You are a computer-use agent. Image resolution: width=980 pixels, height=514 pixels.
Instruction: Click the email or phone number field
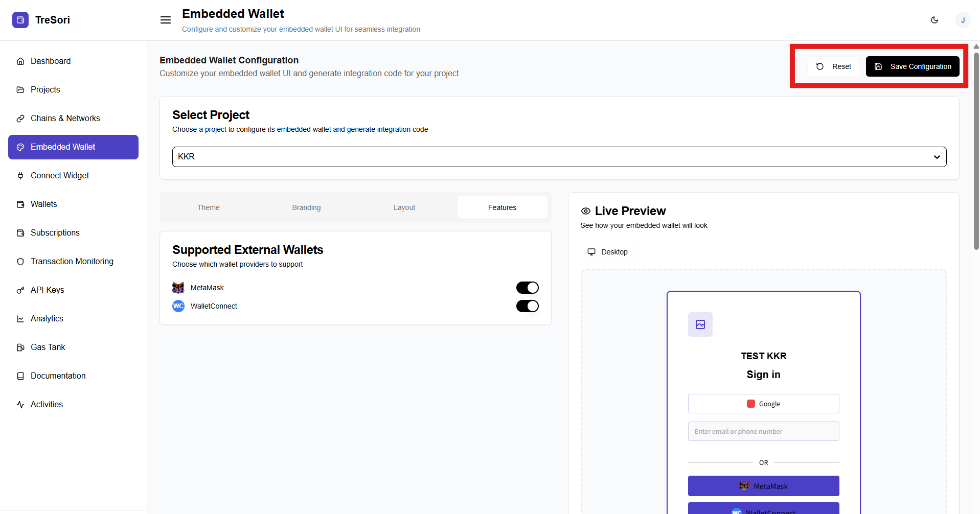[x=763, y=431]
